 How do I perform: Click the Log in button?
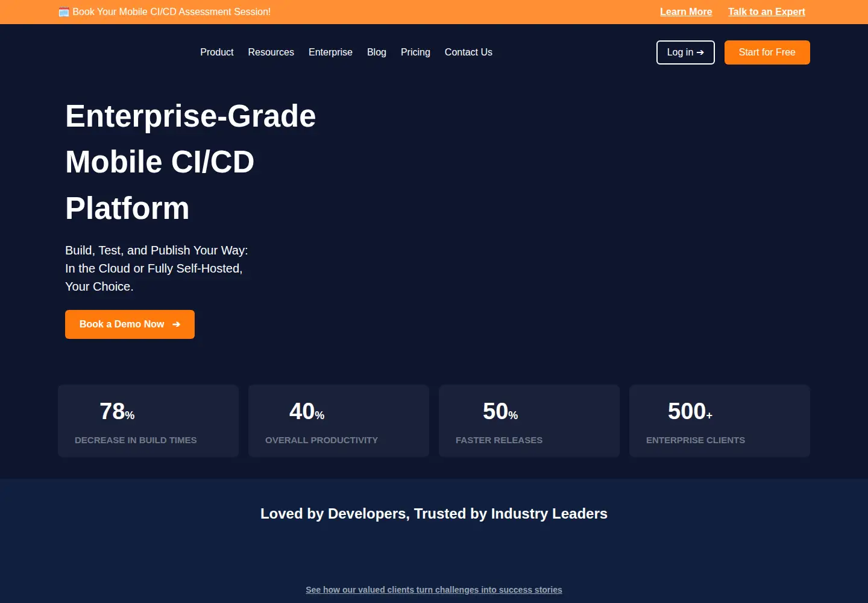click(x=685, y=52)
